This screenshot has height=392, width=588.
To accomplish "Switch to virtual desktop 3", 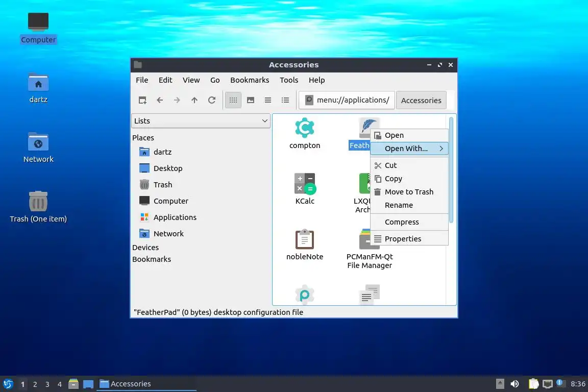I will coord(47,384).
